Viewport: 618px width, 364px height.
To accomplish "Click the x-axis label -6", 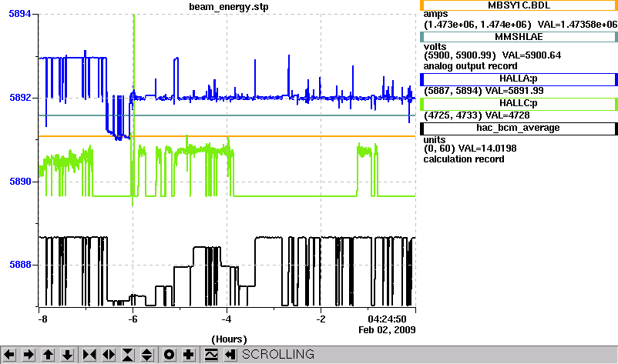I will tap(133, 319).
